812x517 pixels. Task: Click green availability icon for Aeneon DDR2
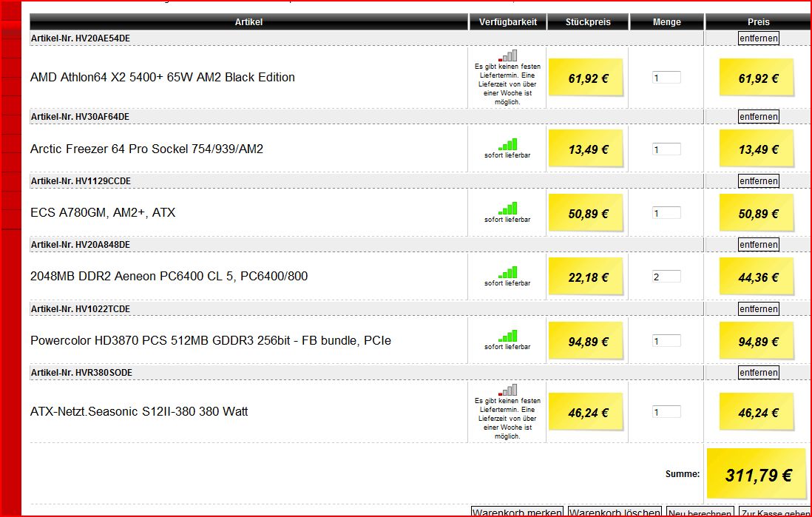click(507, 272)
